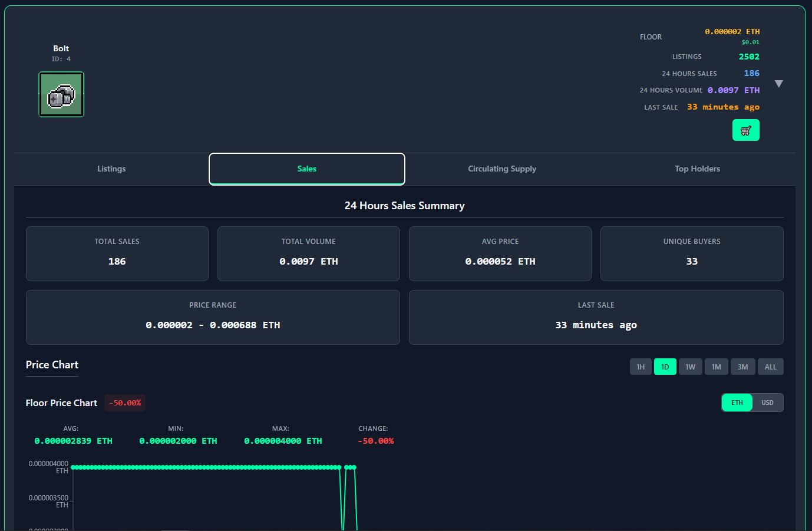Image resolution: width=812 pixels, height=531 pixels.
Task: Open the Circulating Supply tab
Action: tap(501, 169)
